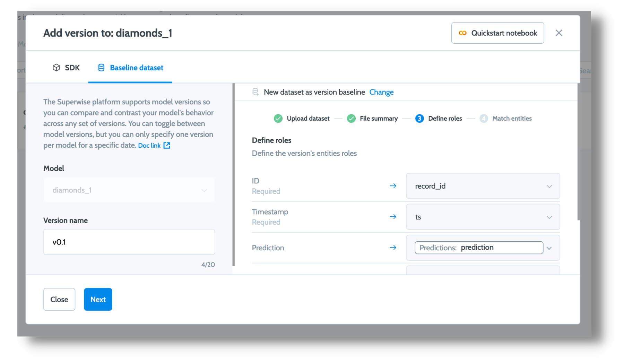The height and width of the screenshot is (364, 624).
Task: Open the ID record_id dropdown
Action: 483,186
